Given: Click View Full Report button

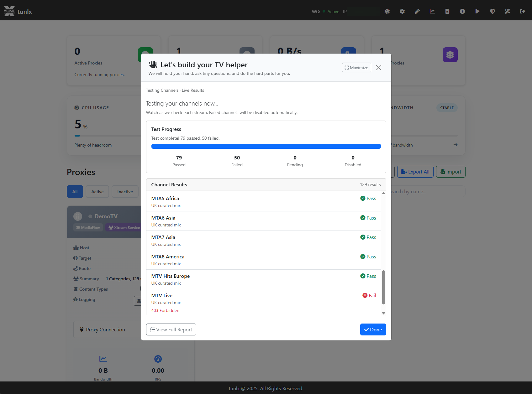Looking at the screenshot, I should [x=171, y=329].
